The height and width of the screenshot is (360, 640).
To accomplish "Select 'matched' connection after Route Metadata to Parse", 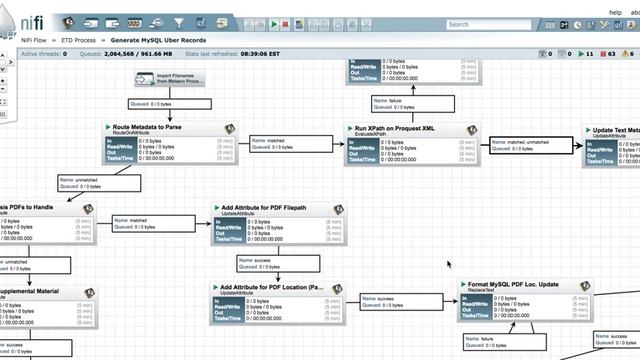I will point(291,144).
